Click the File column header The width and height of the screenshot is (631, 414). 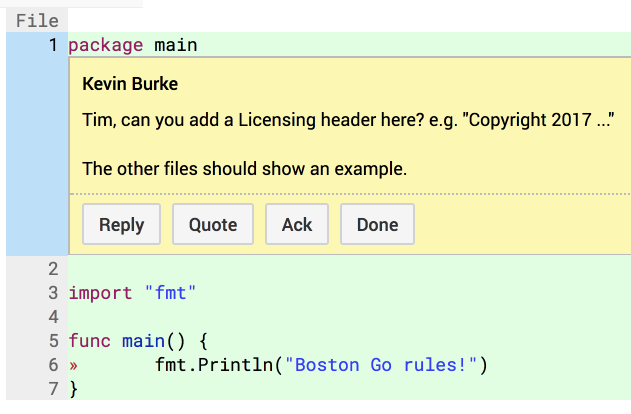click(x=37, y=21)
